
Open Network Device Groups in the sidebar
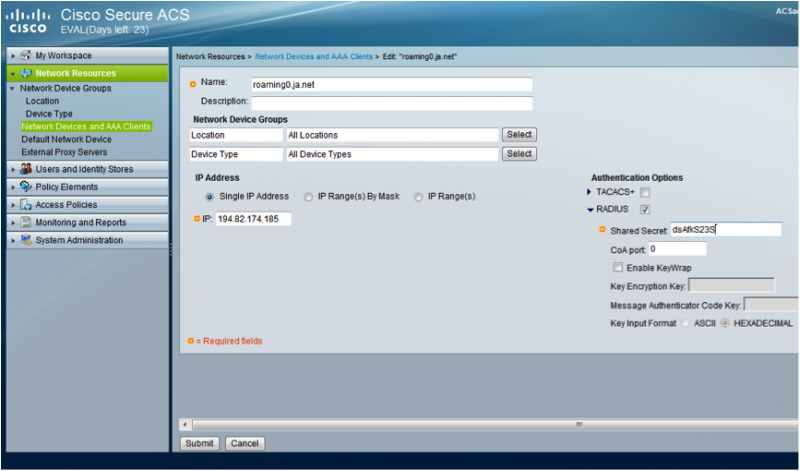tap(65, 88)
